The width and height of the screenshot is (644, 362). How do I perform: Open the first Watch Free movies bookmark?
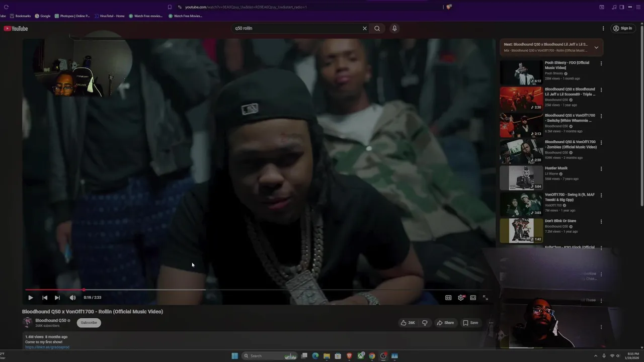[145, 16]
